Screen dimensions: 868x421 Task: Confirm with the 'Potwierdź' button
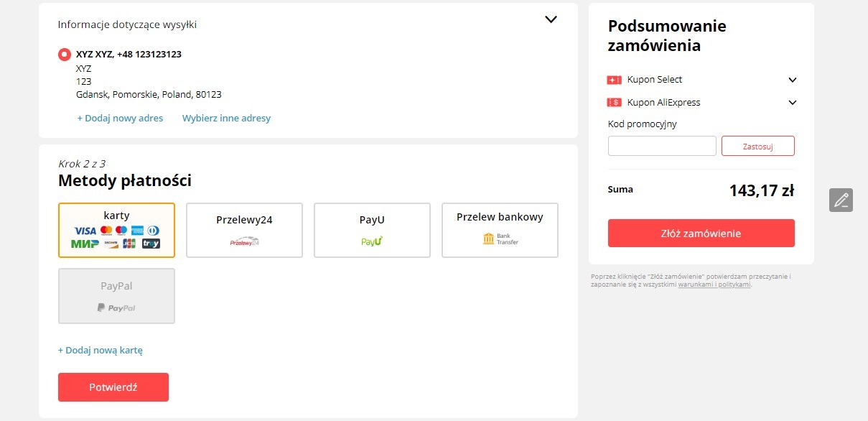pos(113,387)
